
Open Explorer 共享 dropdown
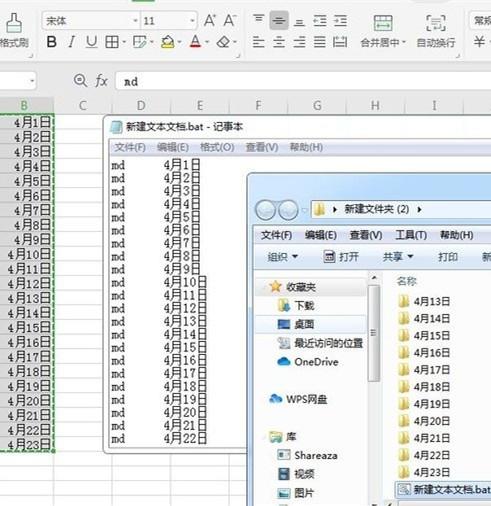coord(398,257)
